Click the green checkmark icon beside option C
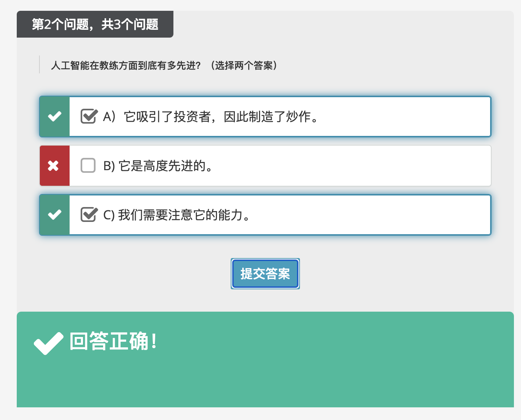The width and height of the screenshot is (521, 420). coord(55,215)
